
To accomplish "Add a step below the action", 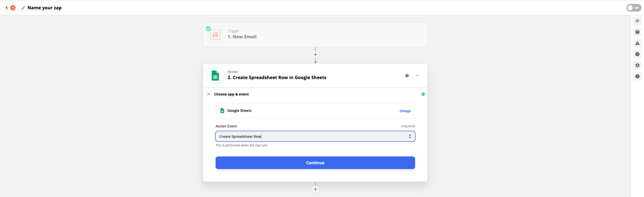I will click(315, 189).
